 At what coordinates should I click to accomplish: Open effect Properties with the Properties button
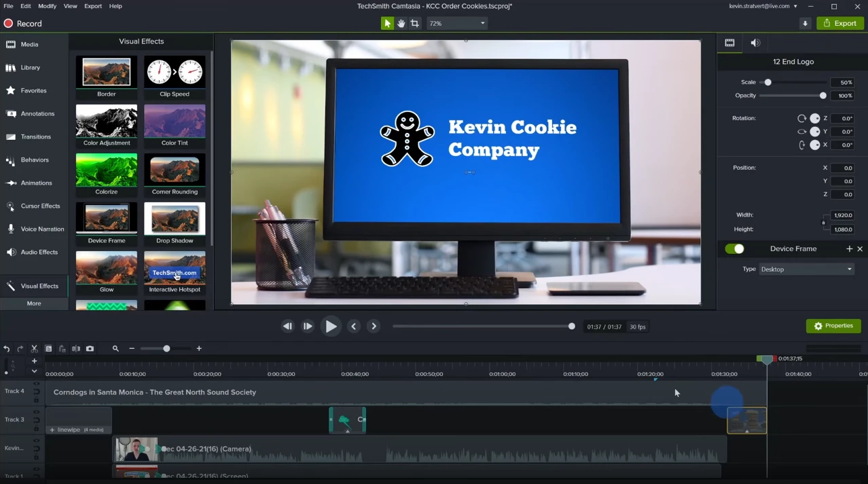click(x=833, y=326)
